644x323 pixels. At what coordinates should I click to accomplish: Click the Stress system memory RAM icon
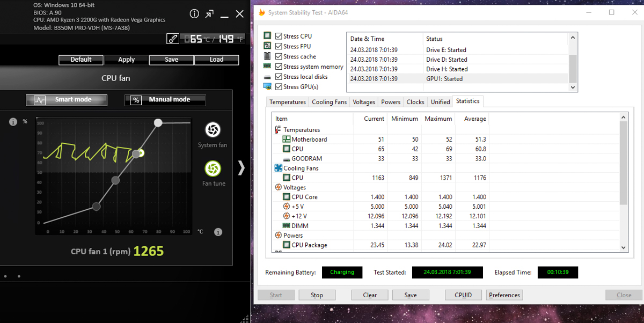(267, 67)
